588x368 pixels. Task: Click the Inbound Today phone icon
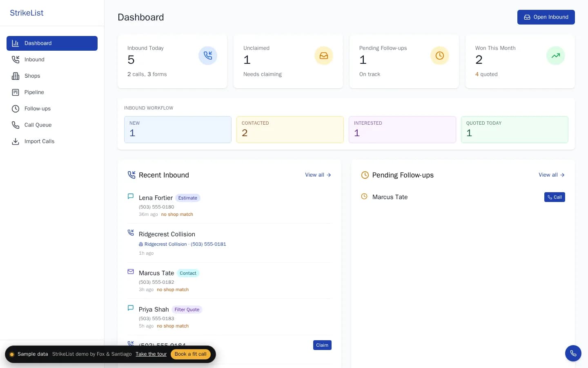[x=208, y=56]
